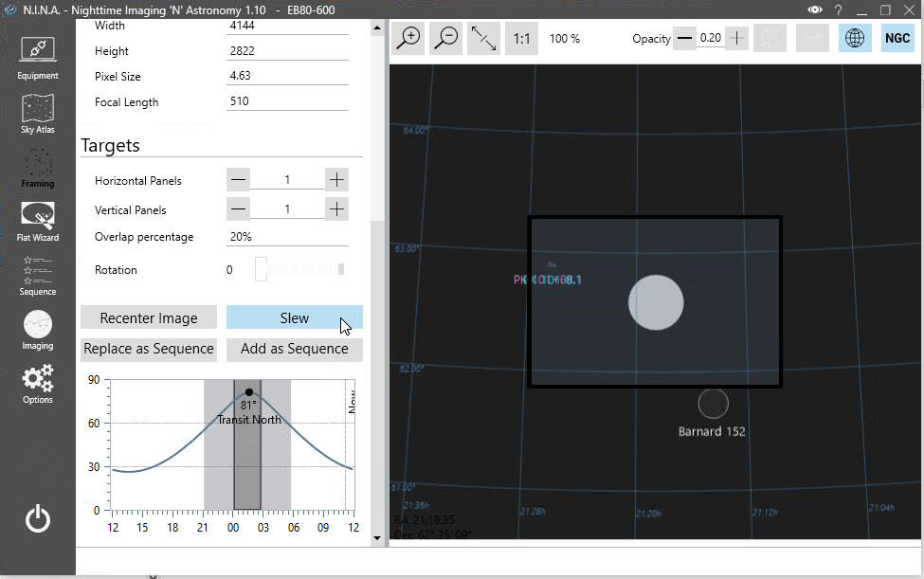Switch to the Imaging tab
The image size is (924, 579).
coord(38,330)
